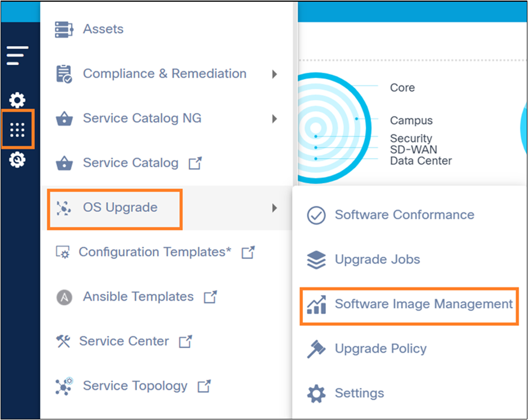Open Settings in the OS Upgrade submenu
This screenshot has width=528, height=420.
click(359, 393)
